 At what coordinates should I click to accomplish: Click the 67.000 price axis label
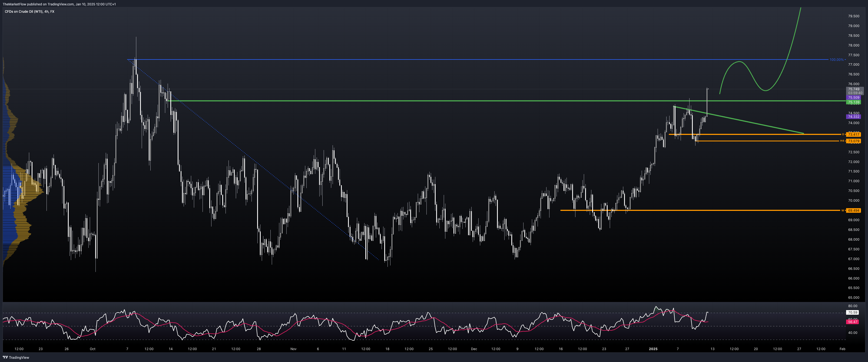[x=853, y=259]
